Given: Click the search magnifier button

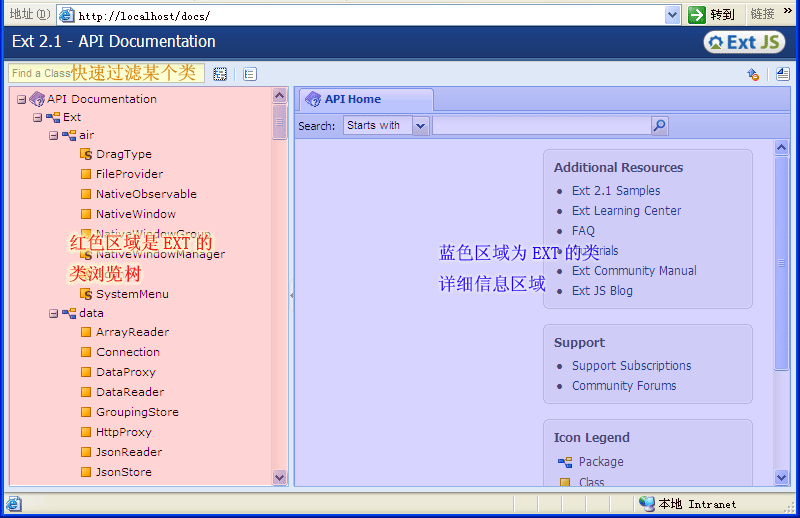Looking at the screenshot, I should (x=660, y=125).
